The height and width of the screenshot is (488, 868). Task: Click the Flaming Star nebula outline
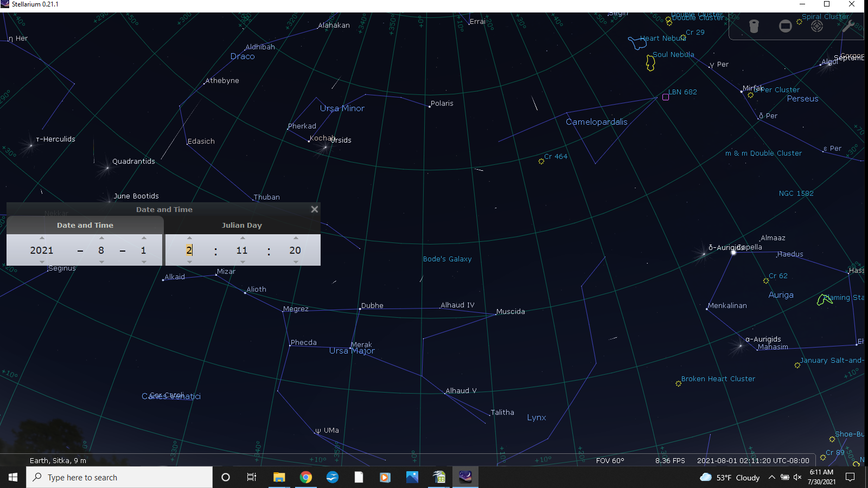(821, 299)
